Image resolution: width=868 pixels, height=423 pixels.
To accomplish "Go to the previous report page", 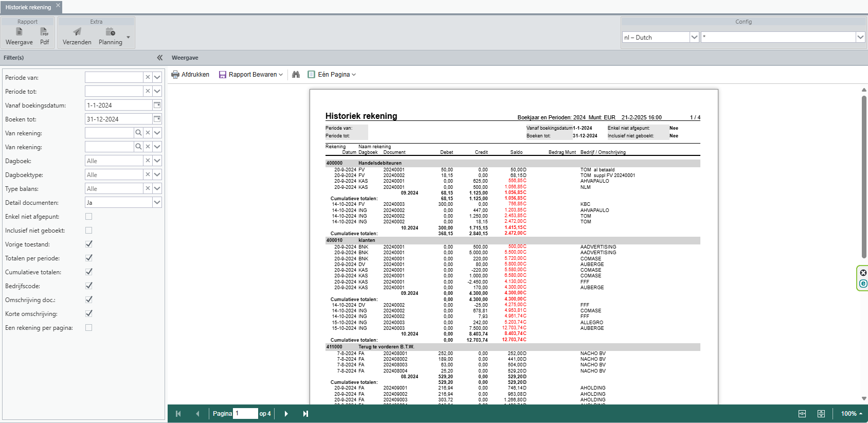I will coord(197,414).
